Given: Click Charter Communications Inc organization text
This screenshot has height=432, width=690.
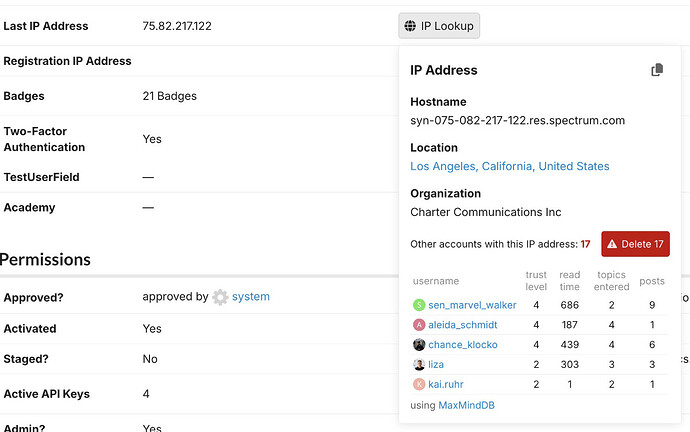Looking at the screenshot, I should (x=486, y=212).
